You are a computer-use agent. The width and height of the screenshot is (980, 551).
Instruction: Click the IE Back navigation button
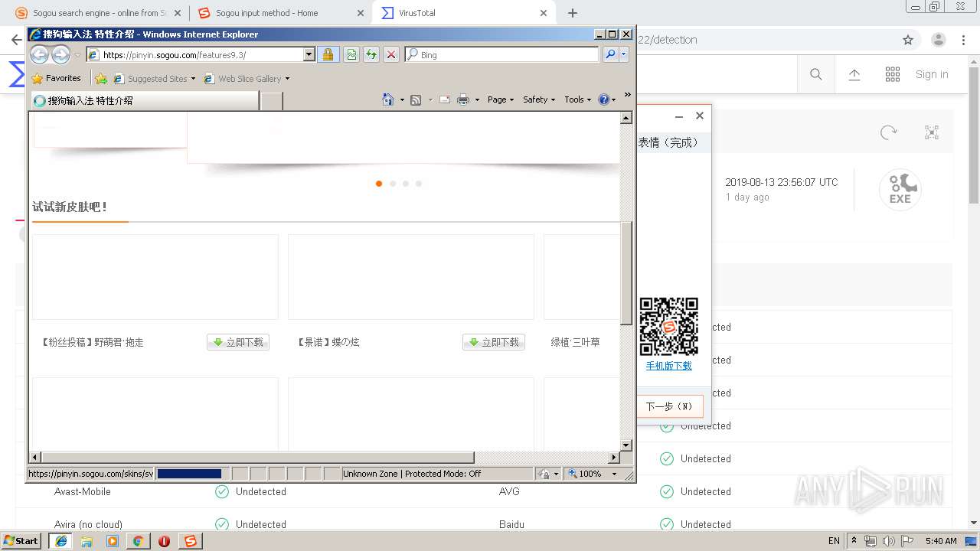40,54
